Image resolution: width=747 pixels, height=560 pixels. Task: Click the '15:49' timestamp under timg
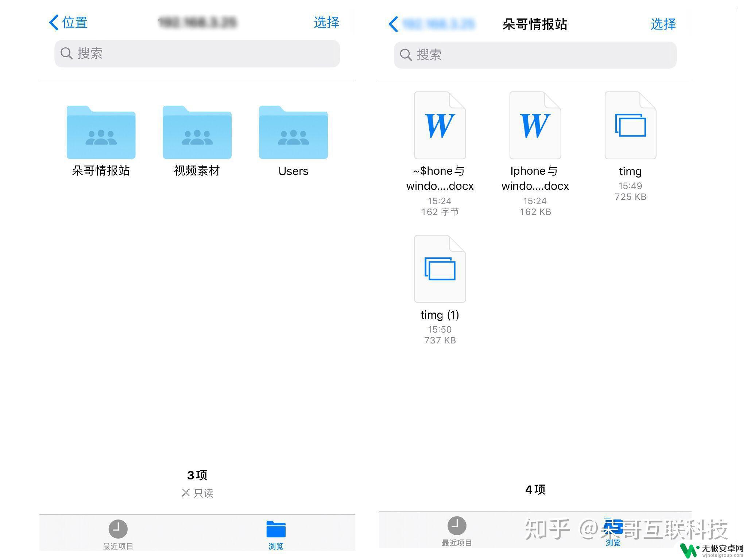pyautogui.click(x=630, y=186)
